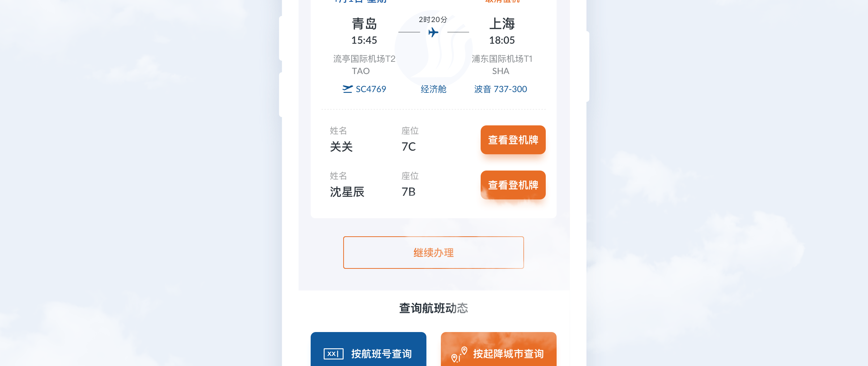
Task: Select arrival city 上海
Action: coord(502,24)
